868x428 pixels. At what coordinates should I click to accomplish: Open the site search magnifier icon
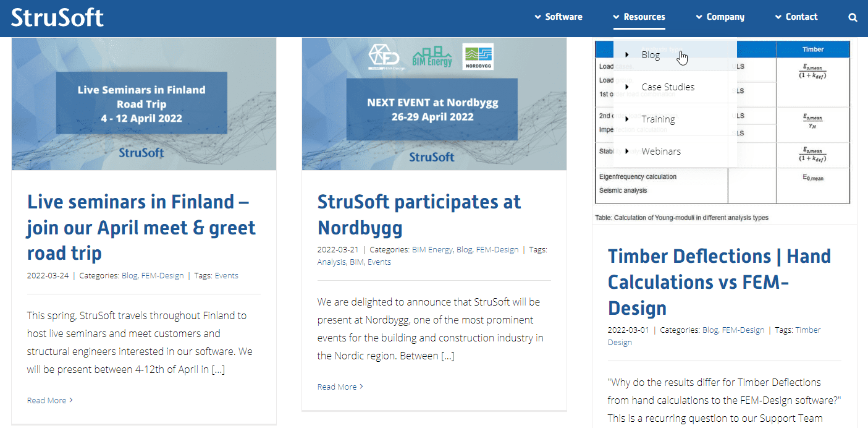coord(853,17)
